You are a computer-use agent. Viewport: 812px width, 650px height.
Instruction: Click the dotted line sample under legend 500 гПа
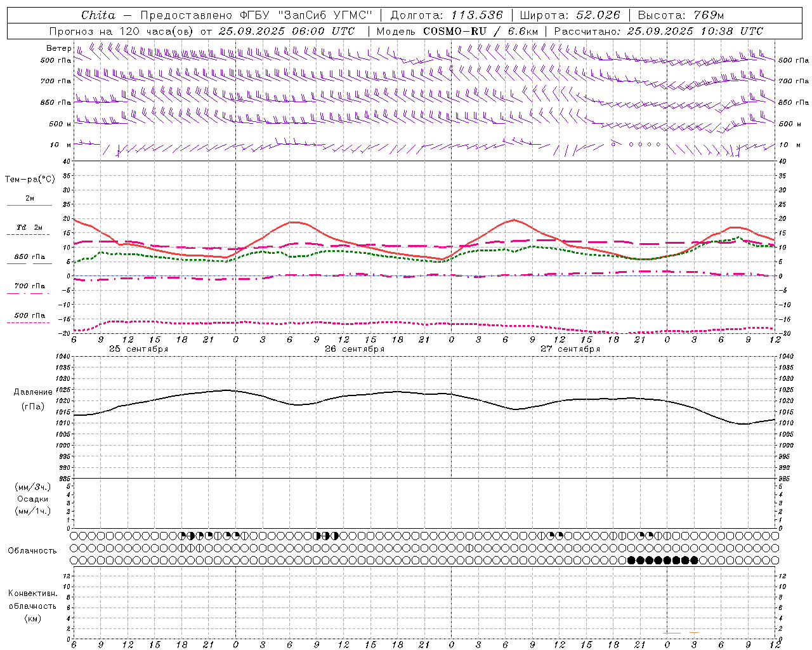29,322
